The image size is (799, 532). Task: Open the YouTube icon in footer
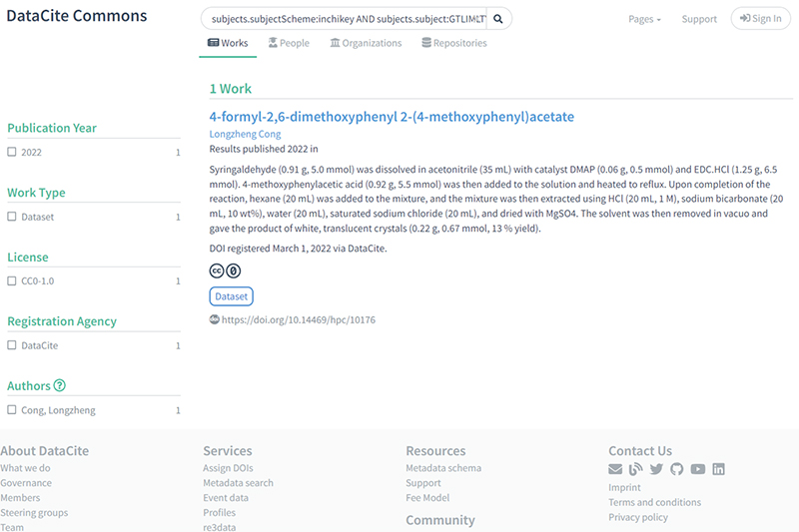697,470
